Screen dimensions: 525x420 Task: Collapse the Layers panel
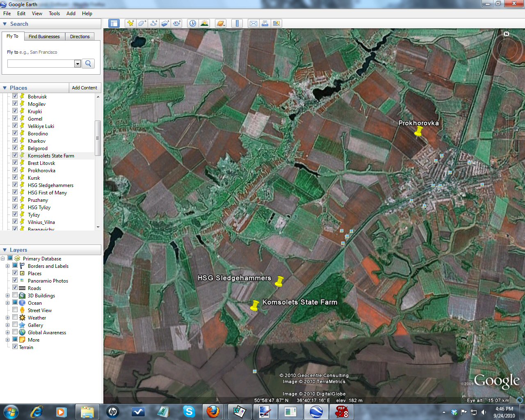click(x=5, y=250)
